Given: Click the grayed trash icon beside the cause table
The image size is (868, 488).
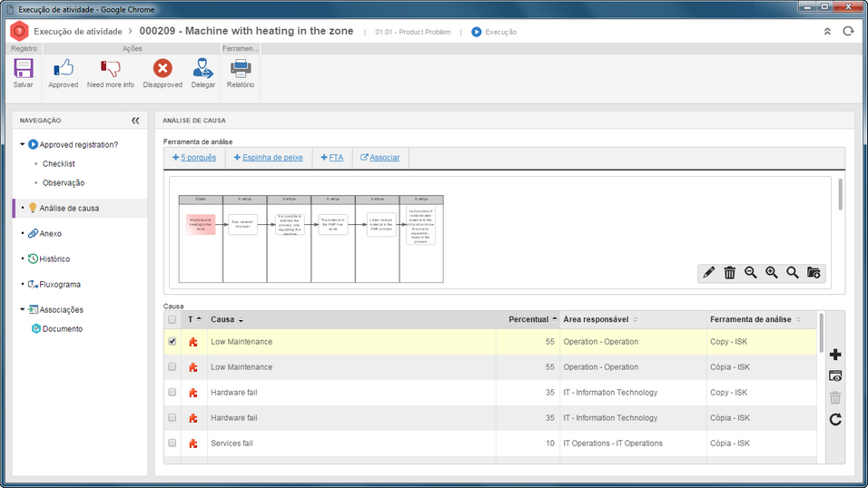Looking at the screenshot, I should (x=835, y=397).
